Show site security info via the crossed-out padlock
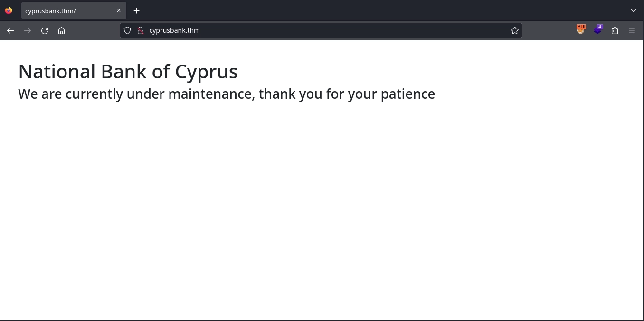This screenshot has width=644, height=321. (141, 30)
